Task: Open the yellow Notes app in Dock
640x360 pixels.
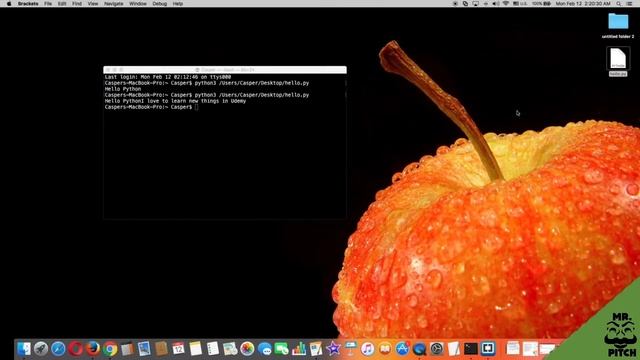Action: pos(196,349)
